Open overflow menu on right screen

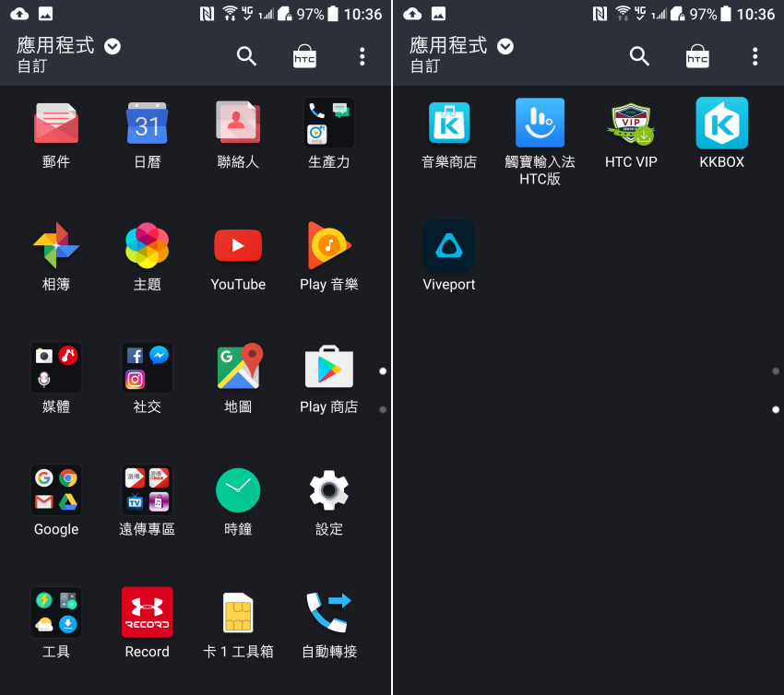click(755, 56)
